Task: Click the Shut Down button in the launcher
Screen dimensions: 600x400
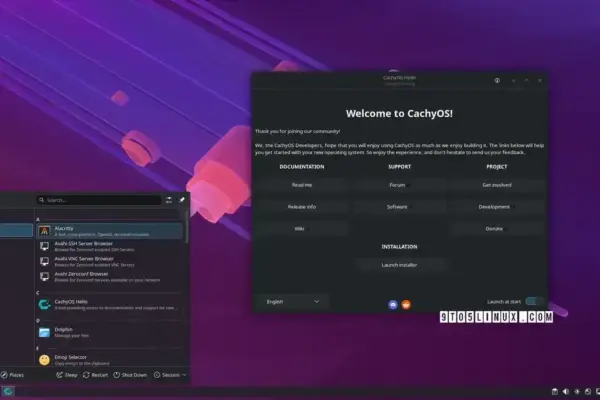Action: [x=130, y=375]
